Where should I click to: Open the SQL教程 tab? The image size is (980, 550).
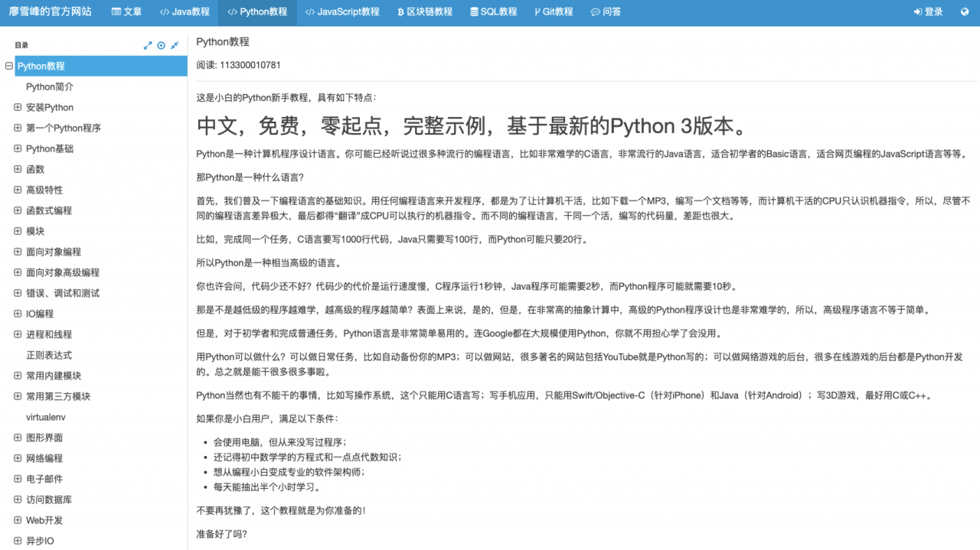[494, 12]
